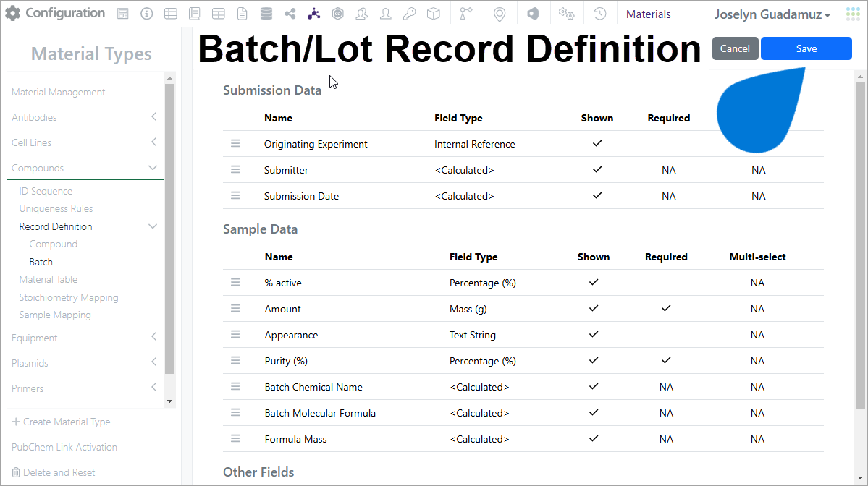Open the workflow path icon

pos(466,14)
